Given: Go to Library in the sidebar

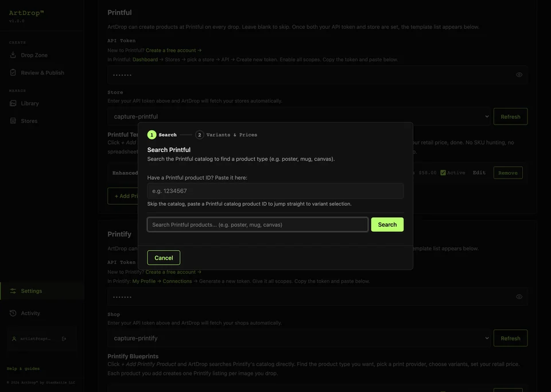Looking at the screenshot, I should click(42, 103).
